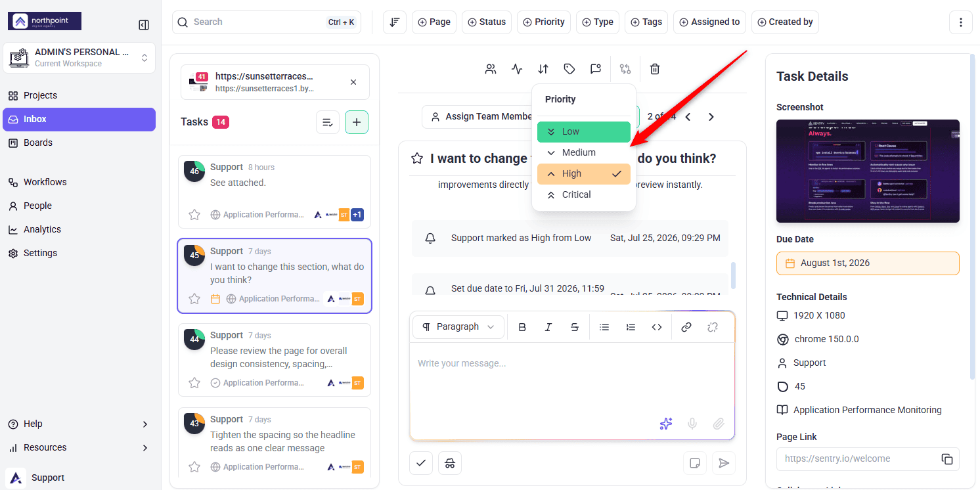The width and height of the screenshot is (980, 490).
Task: Open the sort order icon beside search
Action: [394, 22]
